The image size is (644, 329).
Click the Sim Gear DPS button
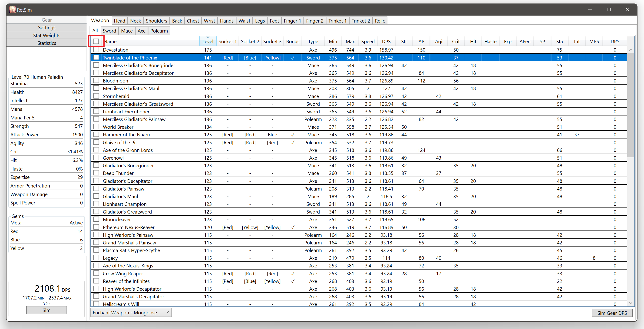(612, 313)
